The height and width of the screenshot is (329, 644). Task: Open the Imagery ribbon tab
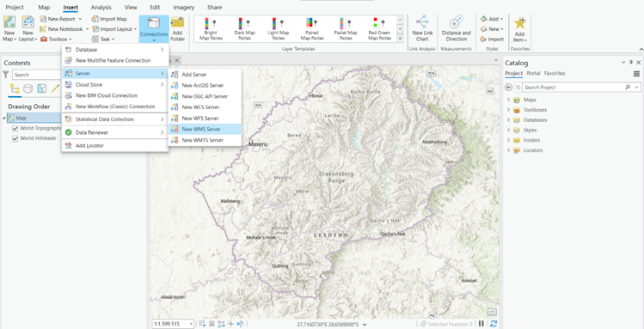184,8
